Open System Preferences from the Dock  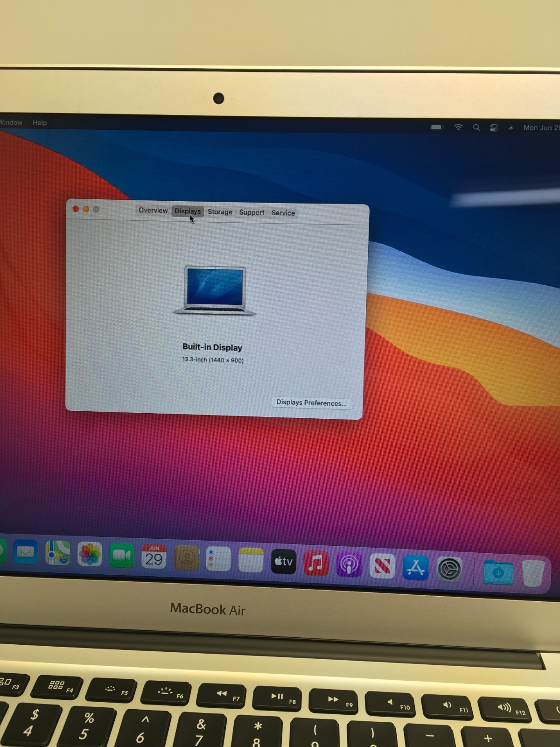[x=449, y=569]
